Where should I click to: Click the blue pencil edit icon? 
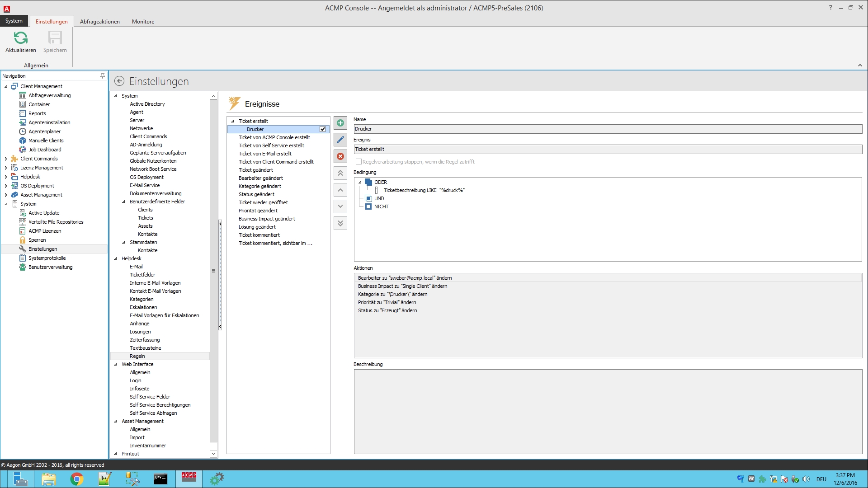tap(340, 140)
